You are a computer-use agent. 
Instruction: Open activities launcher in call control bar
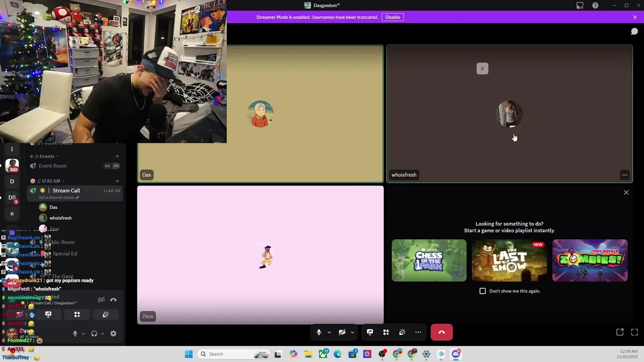tap(386, 332)
